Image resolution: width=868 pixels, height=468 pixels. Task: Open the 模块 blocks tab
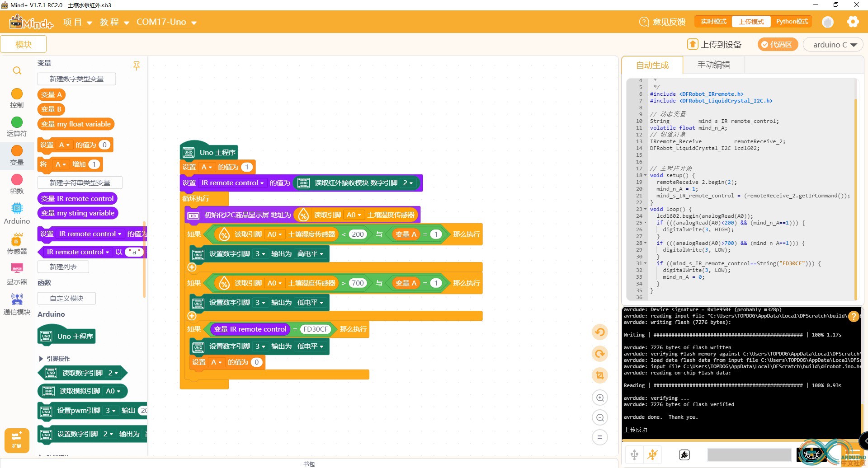pyautogui.click(x=24, y=44)
